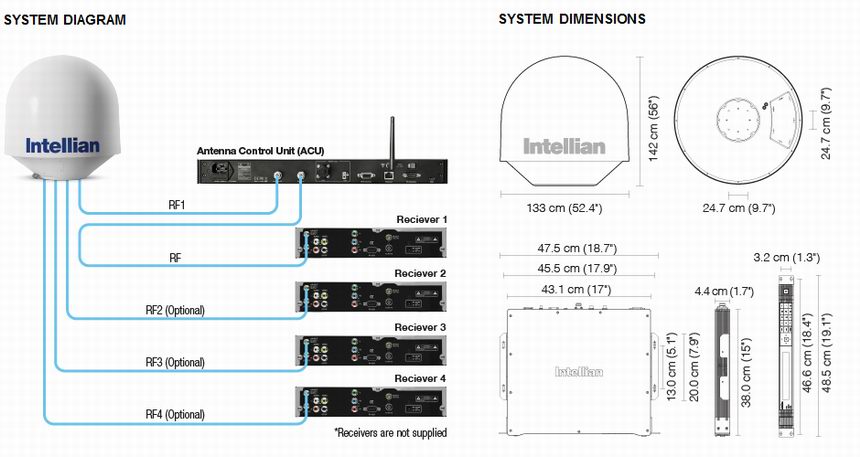Select the Reciever 2 device image
The height and width of the screenshot is (457, 860).
371,296
